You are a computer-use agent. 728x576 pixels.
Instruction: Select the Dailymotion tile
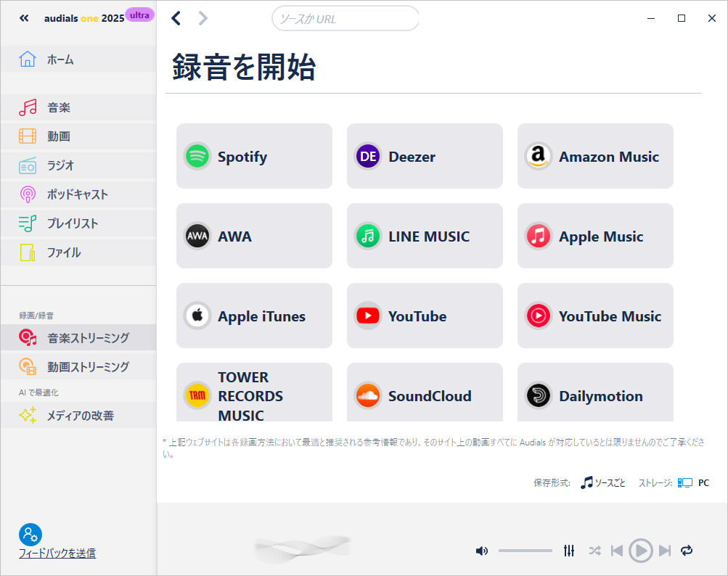tap(595, 392)
